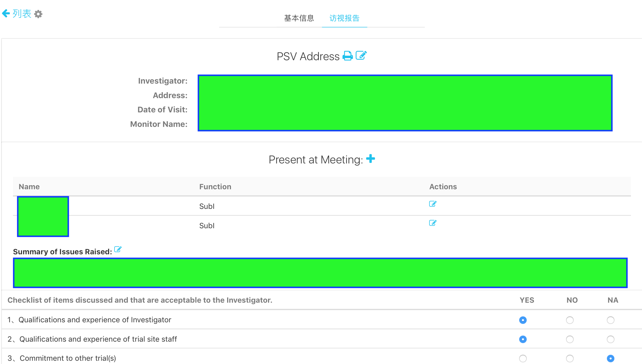Screen dimensions: 642x364
Task: Choose NA for trial site staff qualifications
Action: pyautogui.click(x=610, y=339)
